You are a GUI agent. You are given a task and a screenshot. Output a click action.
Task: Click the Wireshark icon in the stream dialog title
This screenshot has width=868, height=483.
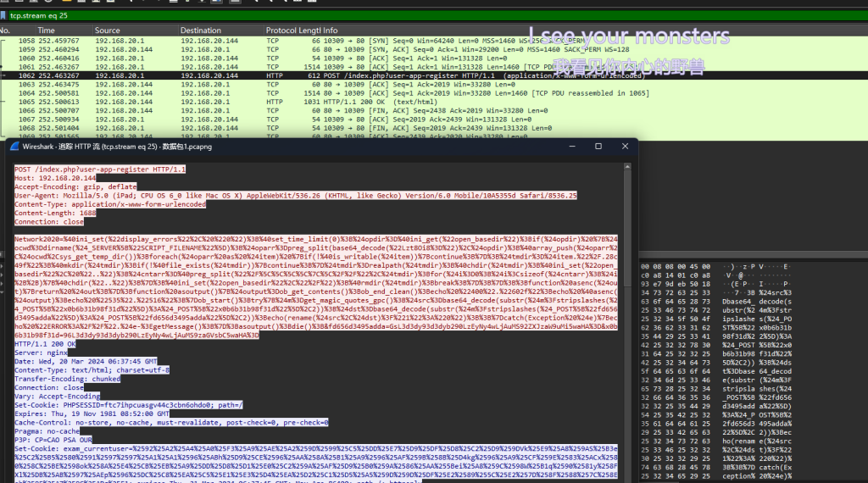(14, 146)
